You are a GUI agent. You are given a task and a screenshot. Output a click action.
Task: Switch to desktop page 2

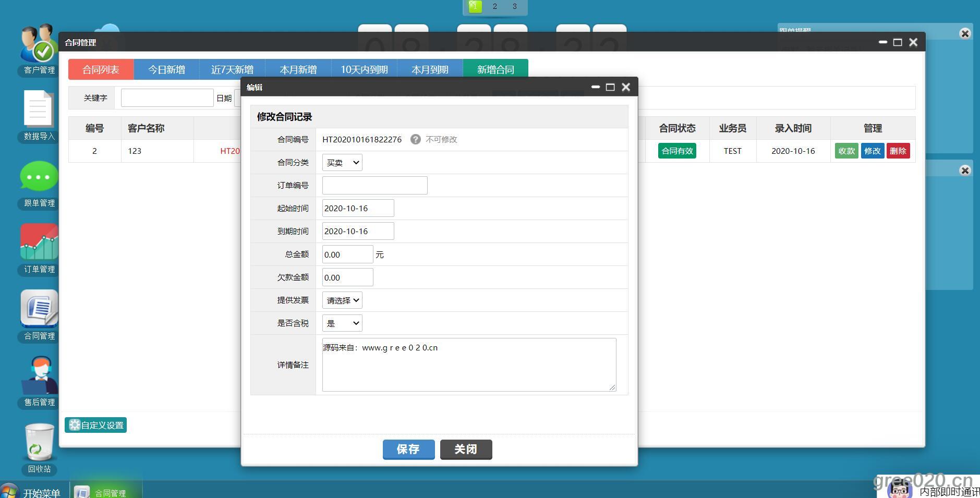coord(494,7)
